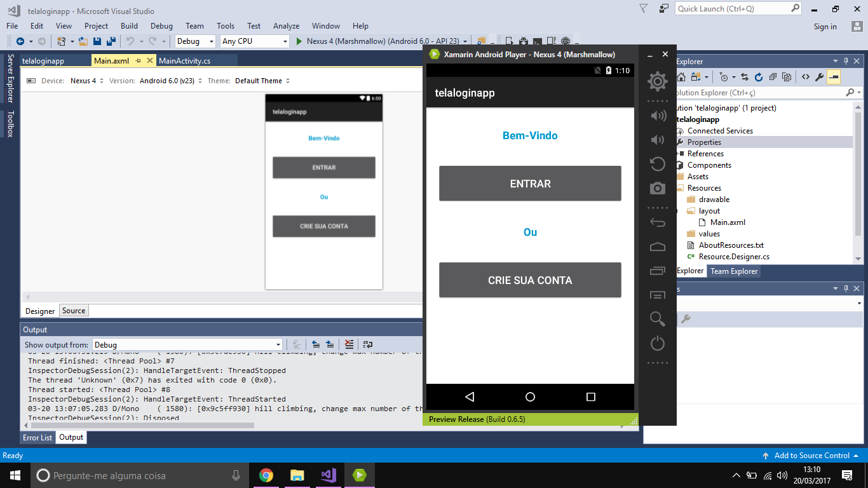This screenshot has width=868, height=488.
Task: Click Solution Explorer Show All Files icon
Action: pos(787,77)
